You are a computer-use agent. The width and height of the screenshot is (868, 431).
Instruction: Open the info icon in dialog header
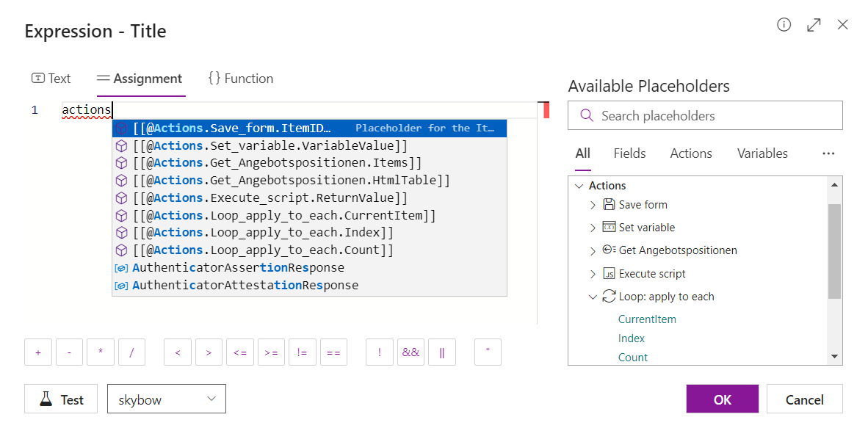point(784,25)
